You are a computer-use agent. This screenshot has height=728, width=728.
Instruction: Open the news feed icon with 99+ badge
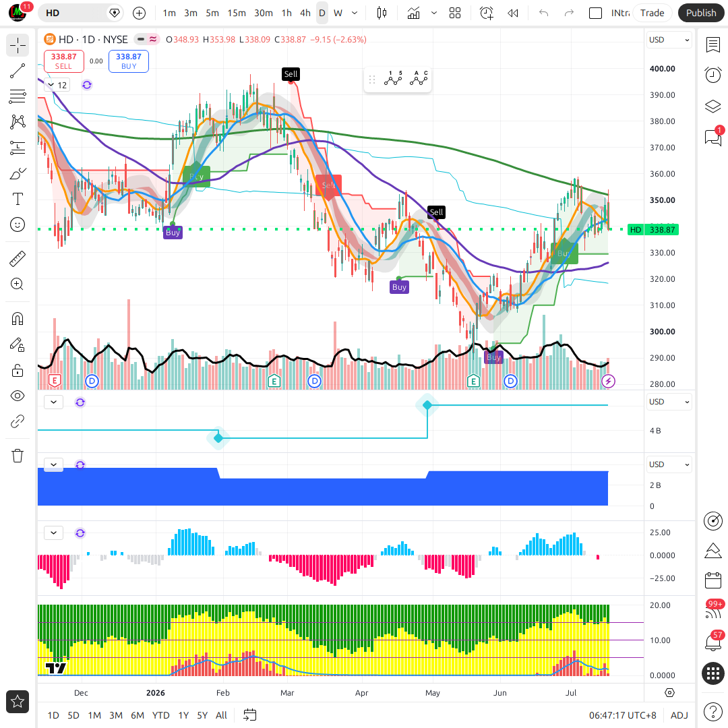(x=712, y=611)
